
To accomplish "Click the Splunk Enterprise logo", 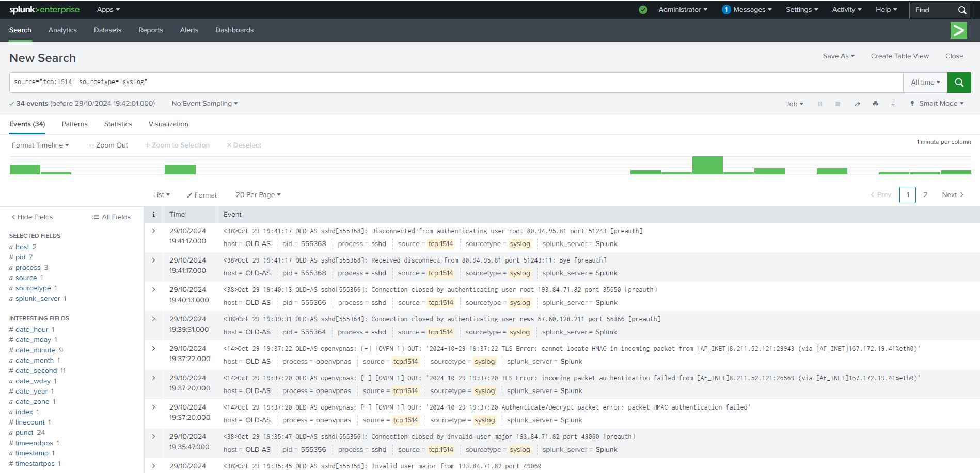I will pyautogui.click(x=44, y=10).
